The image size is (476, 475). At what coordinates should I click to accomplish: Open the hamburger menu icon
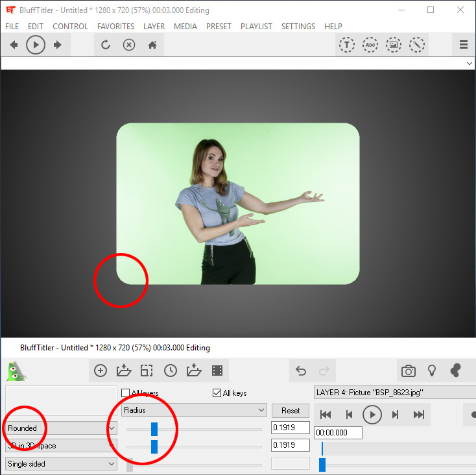tap(464, 45)
